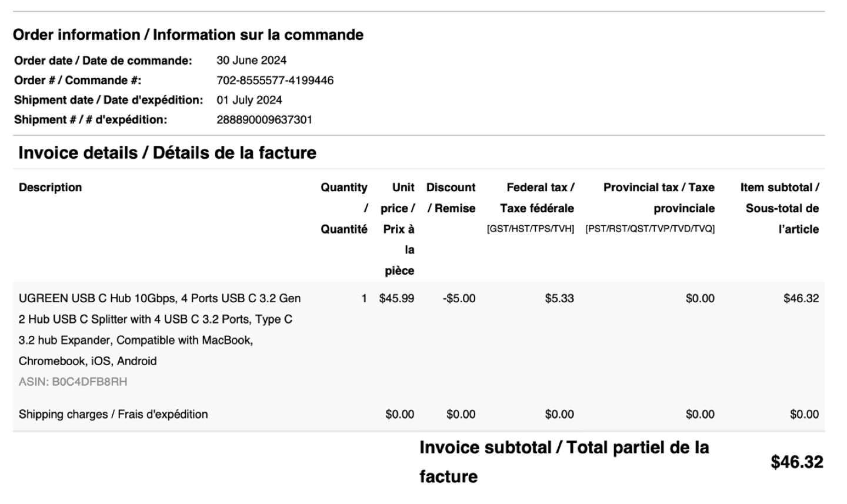
Task: Click the ASIN B0C4DFB8RH text
Action: point(73,382)
